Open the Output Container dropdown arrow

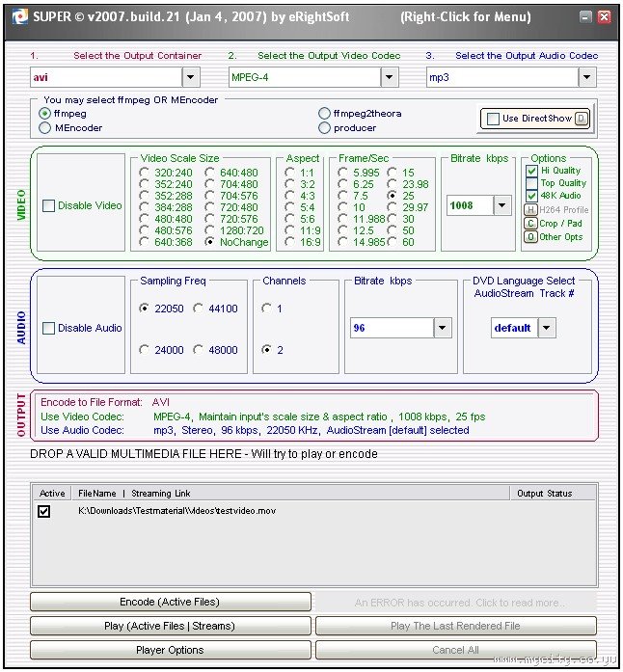pos(191,77)
